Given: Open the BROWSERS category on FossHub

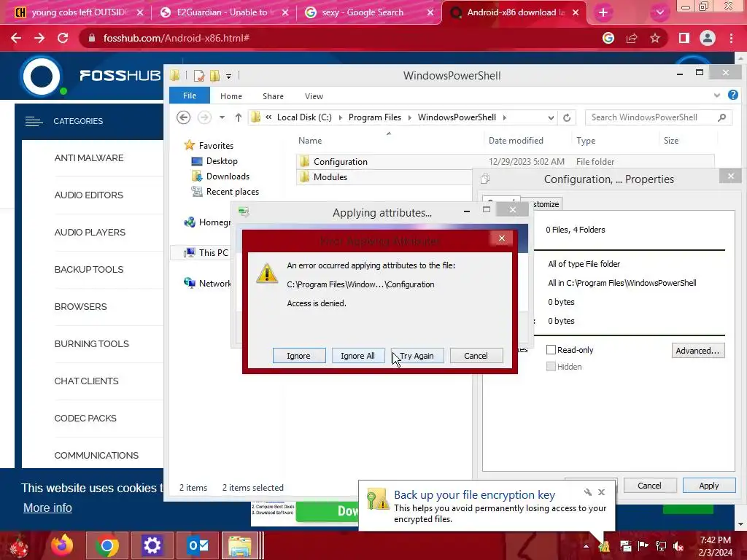Looking at the screenshot, I should (x=80, y=307).
